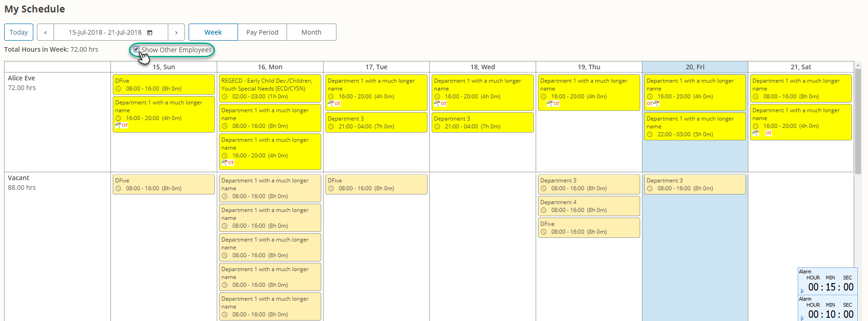
Task: Start the 00:15:00 alarm with its play triangle
Action: point(802,291)
